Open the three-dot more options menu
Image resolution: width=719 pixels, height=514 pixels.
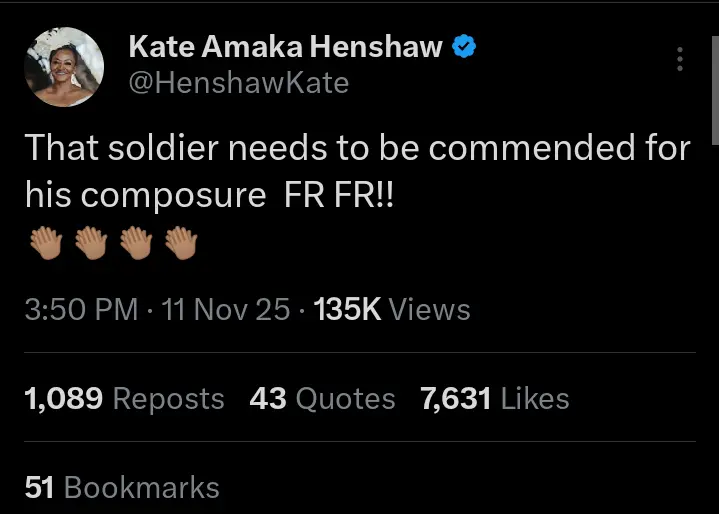point(680,59)
